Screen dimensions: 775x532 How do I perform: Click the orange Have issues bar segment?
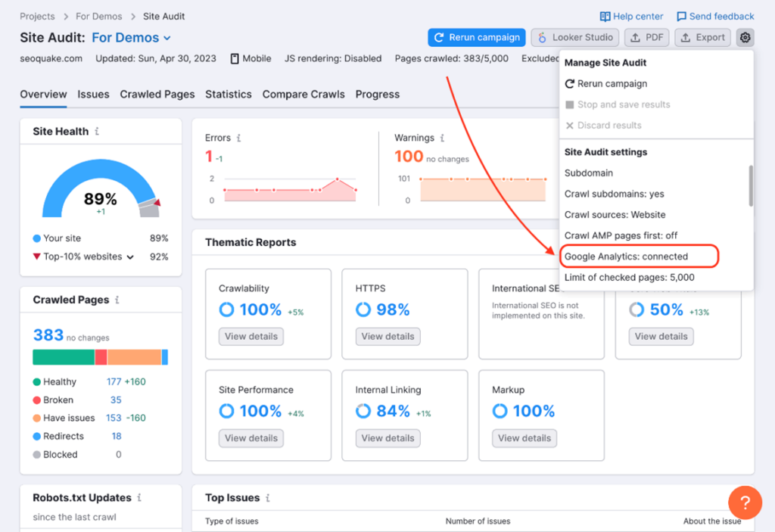[x=135, y=357]
